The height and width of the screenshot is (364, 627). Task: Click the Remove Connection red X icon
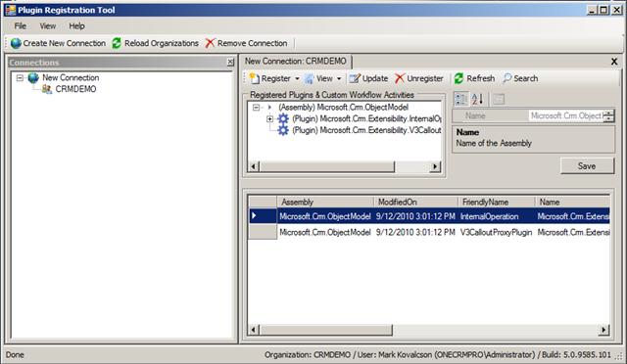coord(210,43)
